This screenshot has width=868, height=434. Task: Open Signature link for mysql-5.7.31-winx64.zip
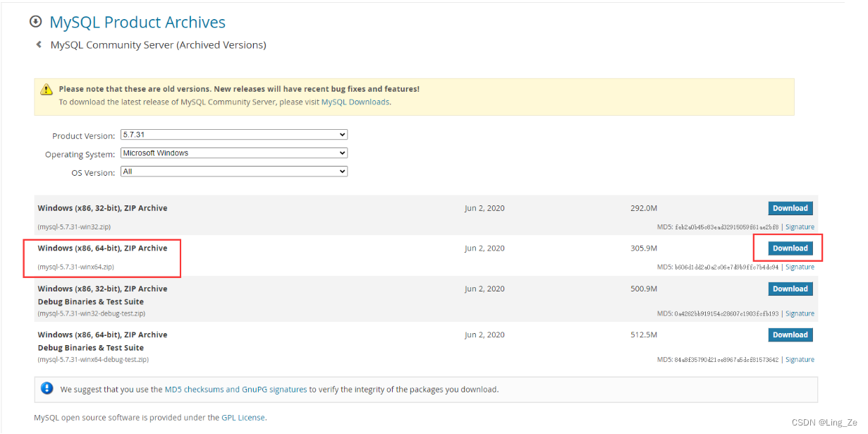click(x=800, y=267)
